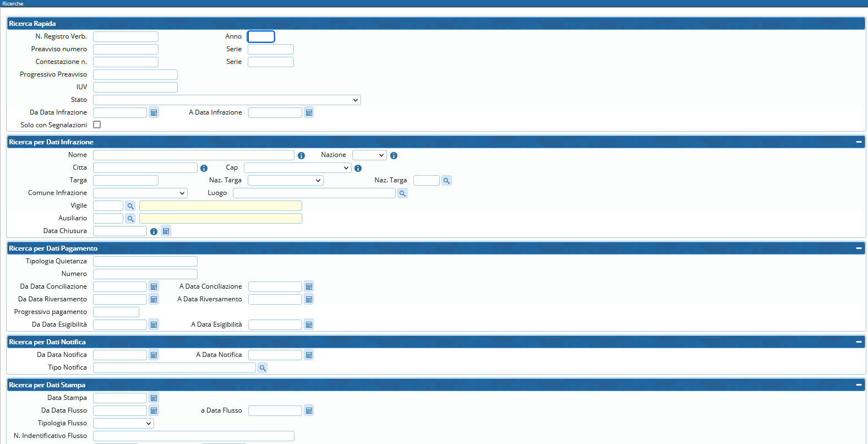The width and height of the screenshot is (868, 444).
Task: Click info icon next to Nome field
Action: 301,156
